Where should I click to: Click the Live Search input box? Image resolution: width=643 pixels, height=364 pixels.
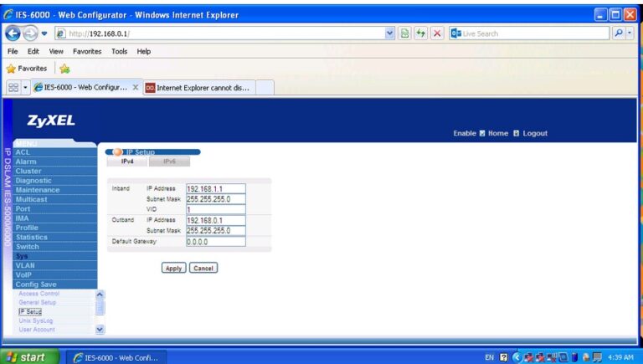529,33
